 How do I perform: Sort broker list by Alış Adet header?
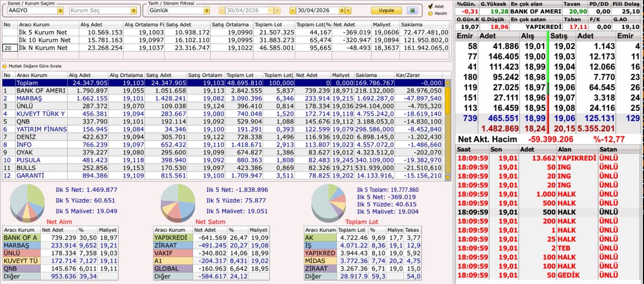pos(89,76)
